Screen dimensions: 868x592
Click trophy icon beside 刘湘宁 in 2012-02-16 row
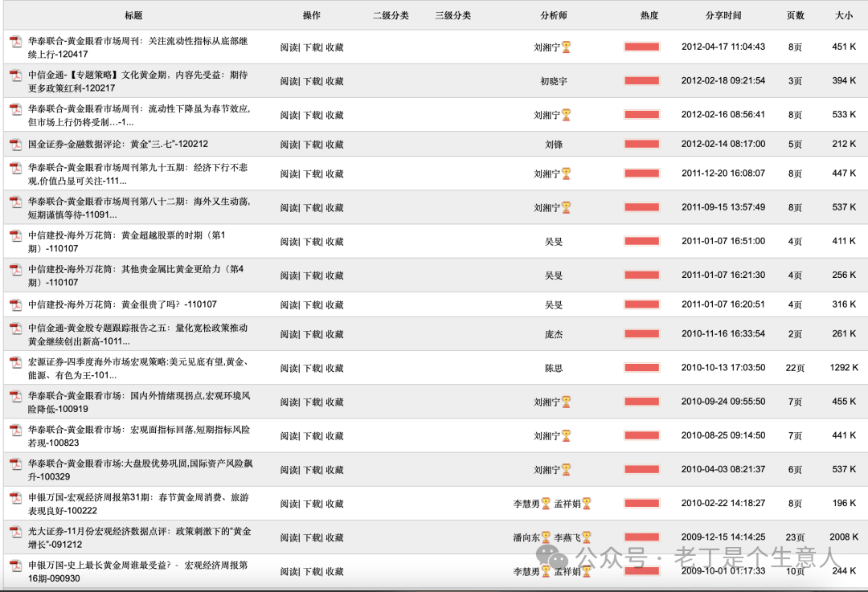567,115
